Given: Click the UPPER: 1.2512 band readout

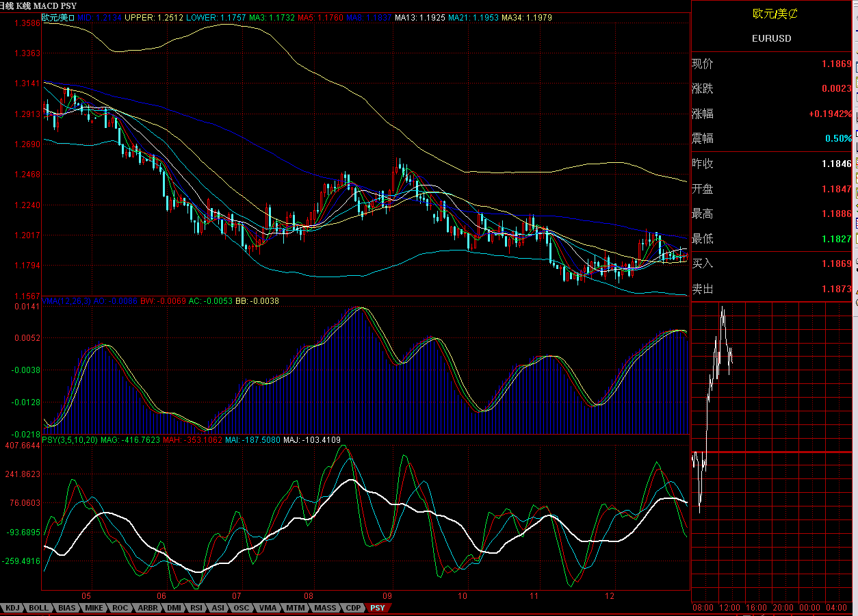Looking at the screenshot, I should (x=153, y=17).
